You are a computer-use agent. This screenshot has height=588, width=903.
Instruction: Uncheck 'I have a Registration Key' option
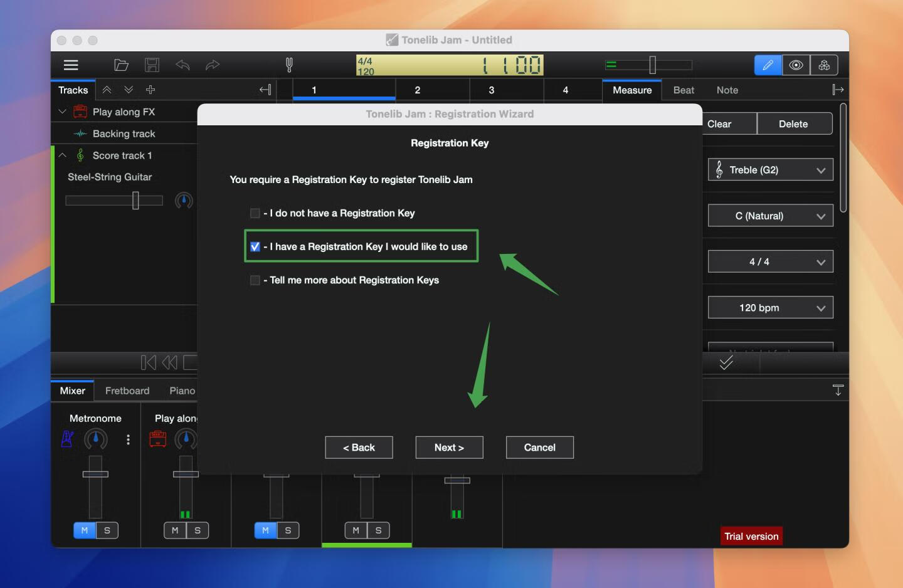(x=255, y=246)
